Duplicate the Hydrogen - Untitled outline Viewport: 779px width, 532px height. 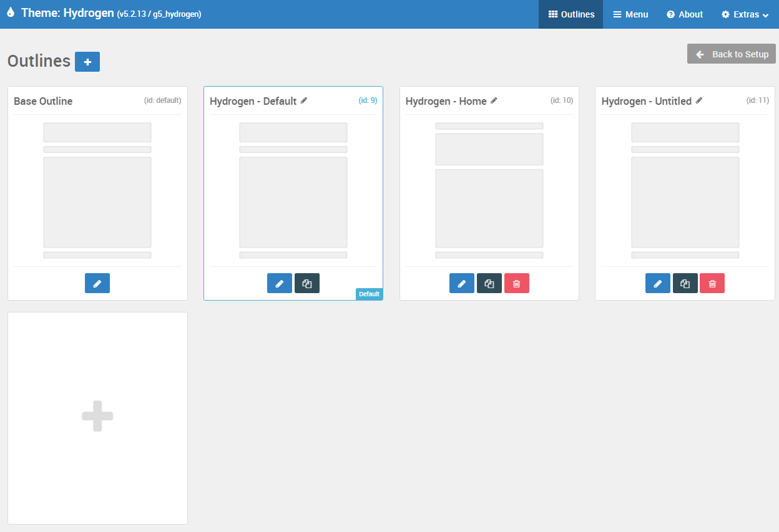coord(685,283)
